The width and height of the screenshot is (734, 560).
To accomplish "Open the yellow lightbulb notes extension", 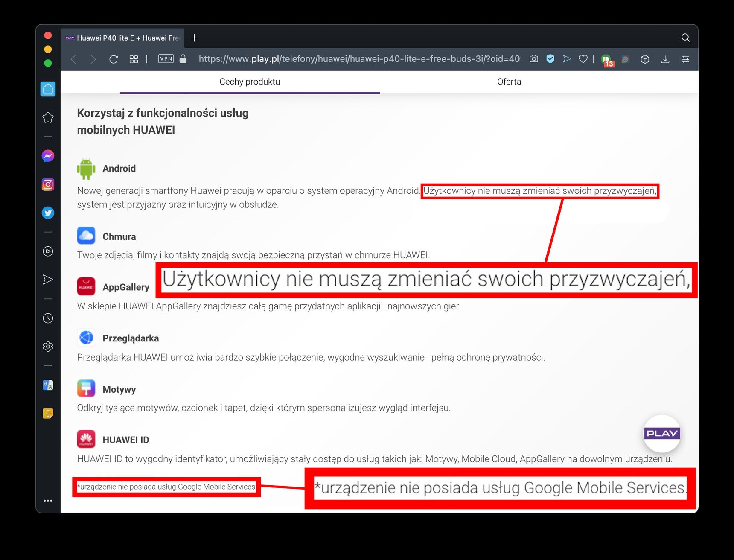I will tap(48, 414).
